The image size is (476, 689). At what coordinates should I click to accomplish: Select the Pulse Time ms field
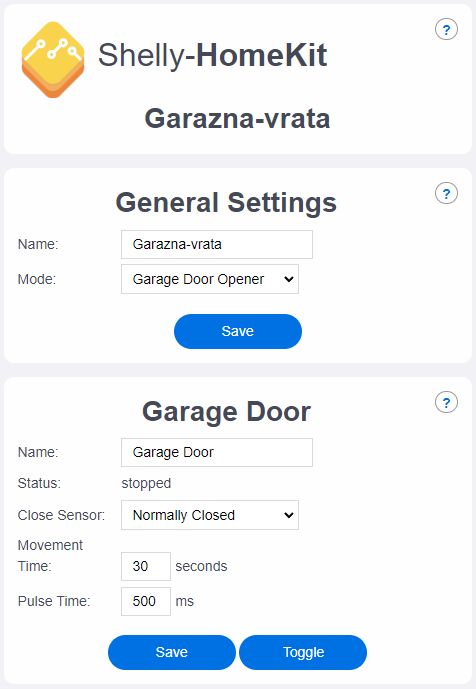(x=146, y=601)
